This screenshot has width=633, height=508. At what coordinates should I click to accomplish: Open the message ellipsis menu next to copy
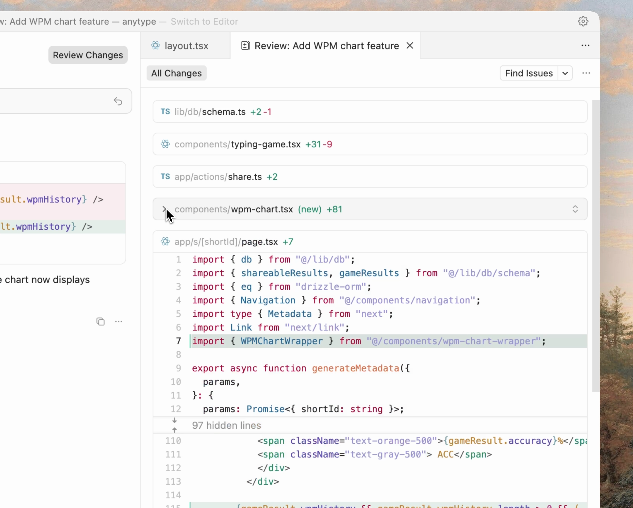(118, 321)
